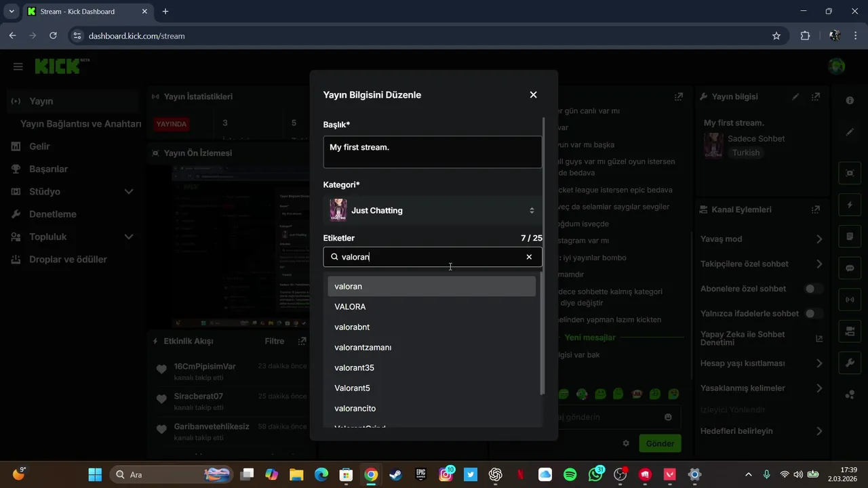
Task: Click the heart icon beside Siracberat07
Action: click(x=161, y=399)
